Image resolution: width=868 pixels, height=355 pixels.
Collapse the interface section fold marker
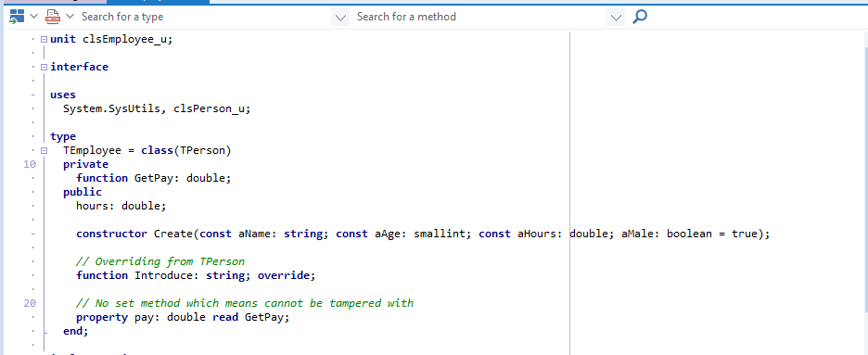pyautogui.click(x=44, y=67)
